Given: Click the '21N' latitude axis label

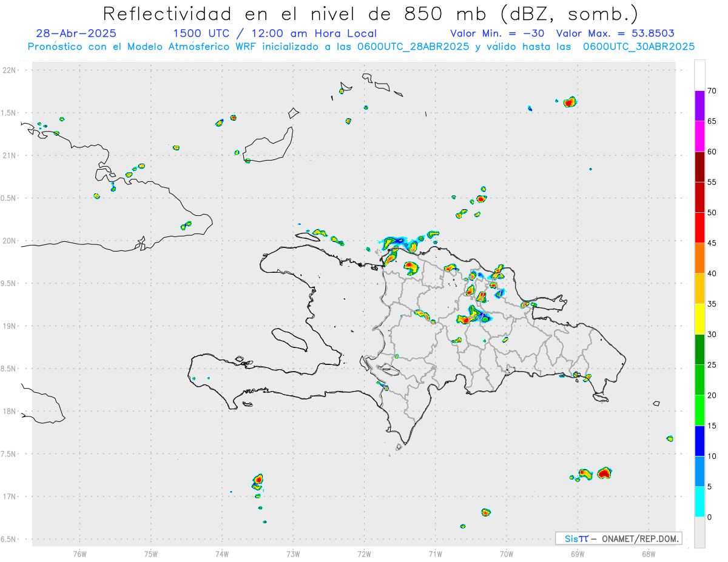Looking at the screenshot, I should click(10, 156).
